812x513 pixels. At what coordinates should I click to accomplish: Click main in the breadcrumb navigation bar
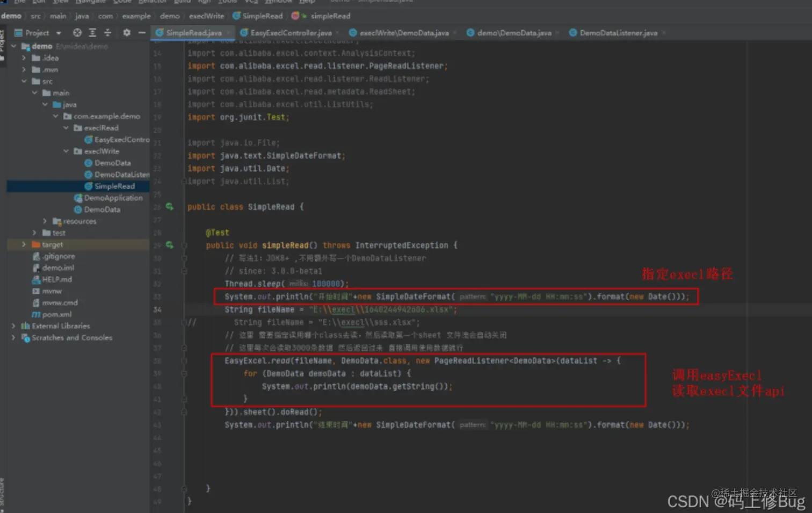click(58, 16)
